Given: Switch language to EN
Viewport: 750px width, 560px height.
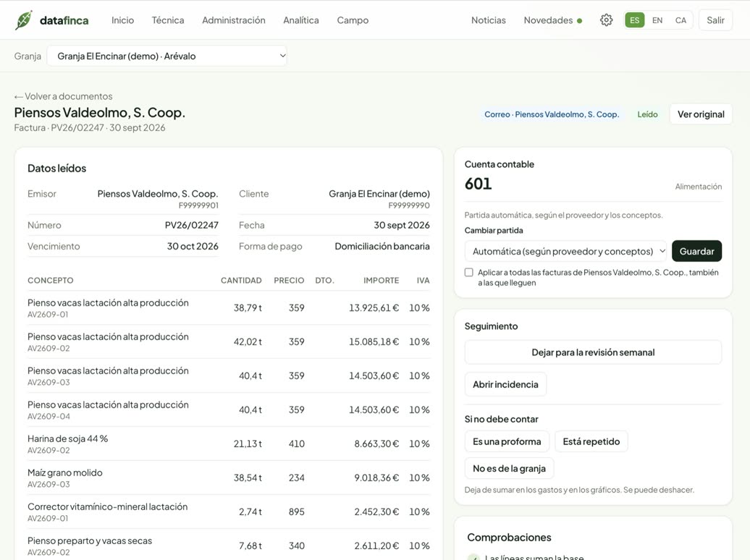Looking at the screenshot, I should coord(657,20).
